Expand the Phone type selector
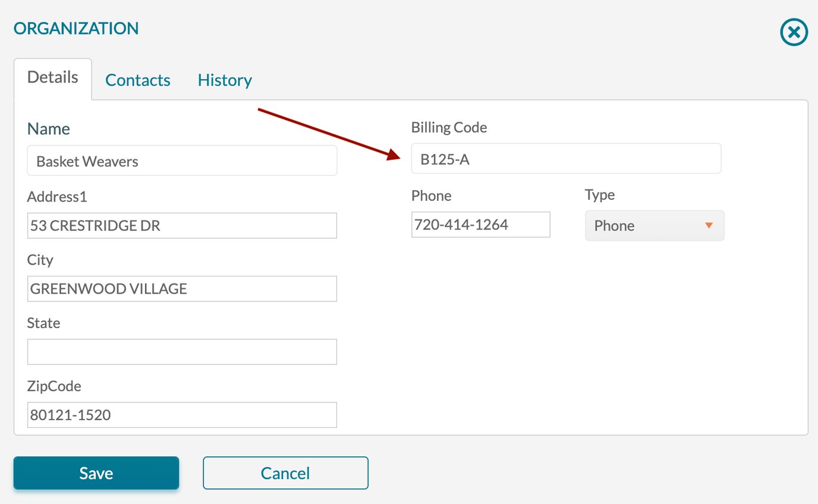The height and width of the screenshot is (504, 818). 654,226
